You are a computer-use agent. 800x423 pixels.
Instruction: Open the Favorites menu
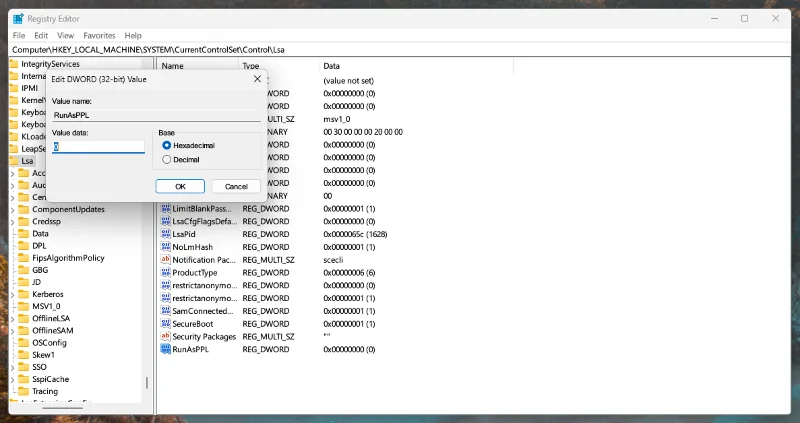point(99,35)
